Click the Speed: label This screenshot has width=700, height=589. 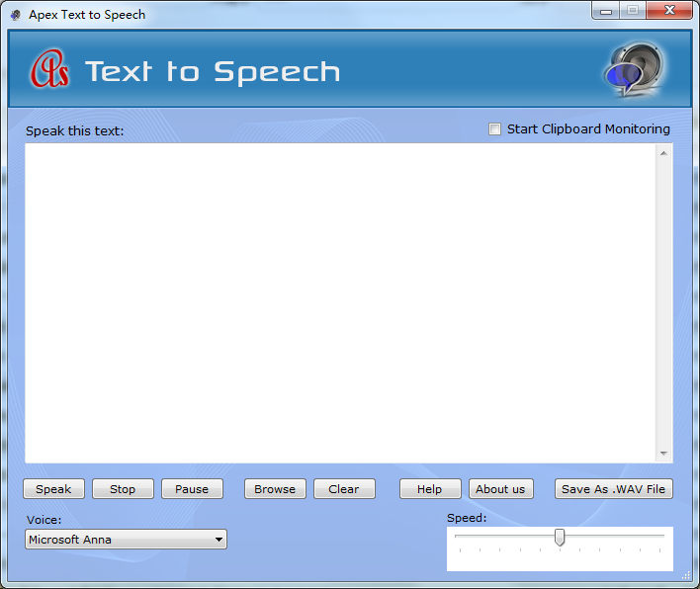point(467,518)
